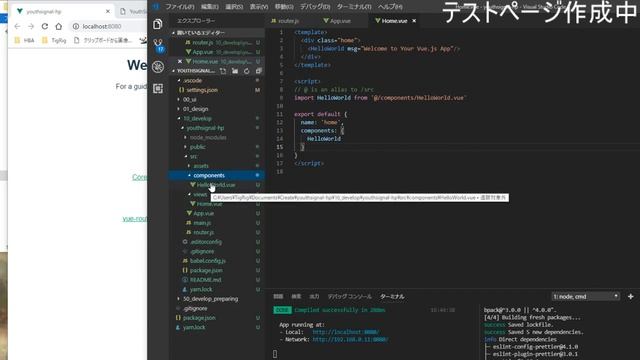Collapse the YOUTHSIGNAL workspace section
640x360 pixels.
[x=195, y=71]
